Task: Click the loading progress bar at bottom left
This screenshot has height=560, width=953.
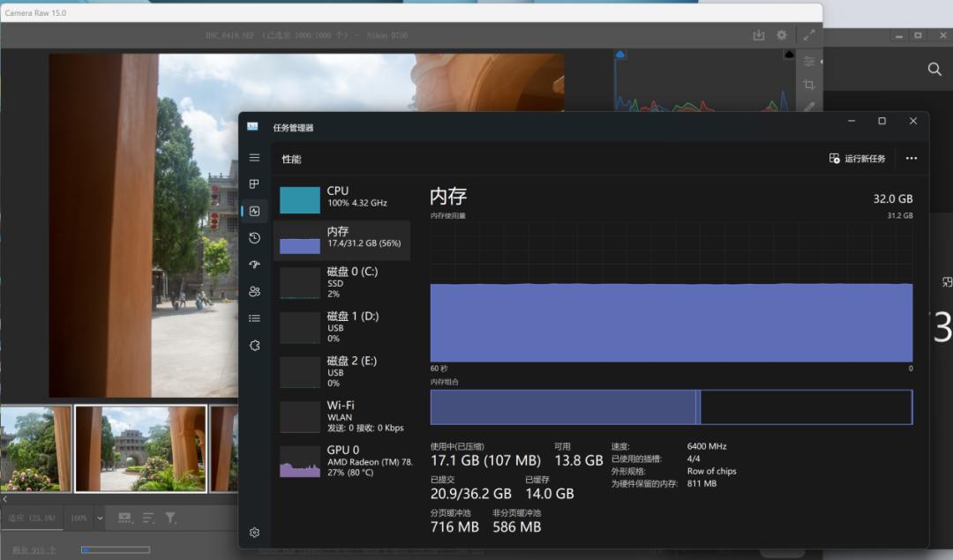Action: coord(115,549)
